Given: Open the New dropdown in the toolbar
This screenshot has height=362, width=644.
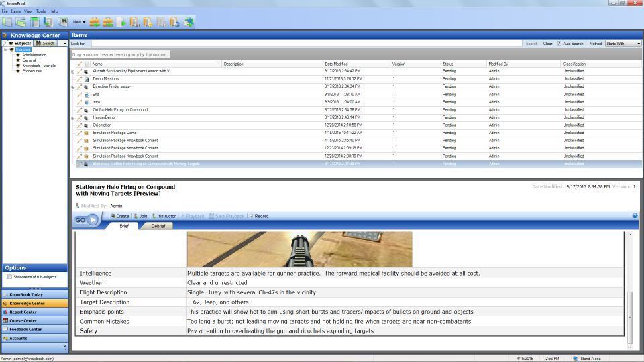Looking at the screenshot, I should 79,22.
